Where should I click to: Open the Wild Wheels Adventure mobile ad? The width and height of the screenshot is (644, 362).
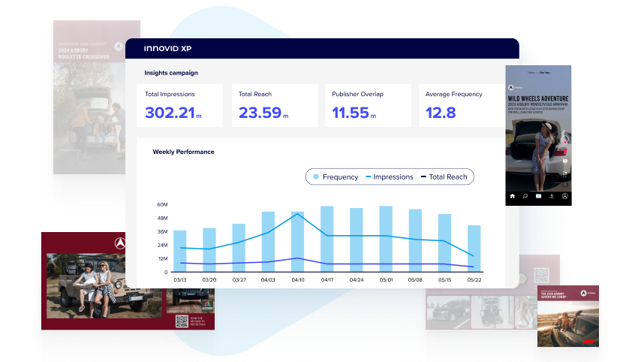click(x=538, y=136)
